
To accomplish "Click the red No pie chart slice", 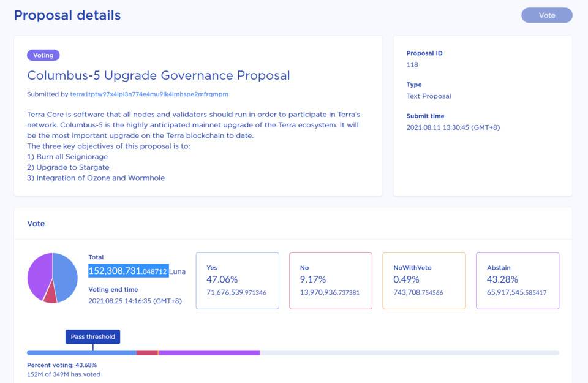I will coord(51,295).
